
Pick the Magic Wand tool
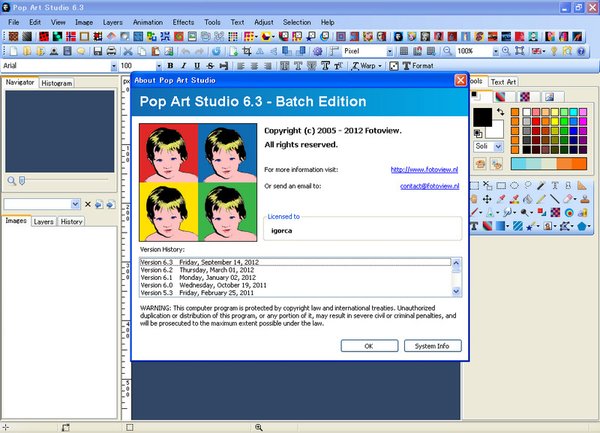point(541,186)
